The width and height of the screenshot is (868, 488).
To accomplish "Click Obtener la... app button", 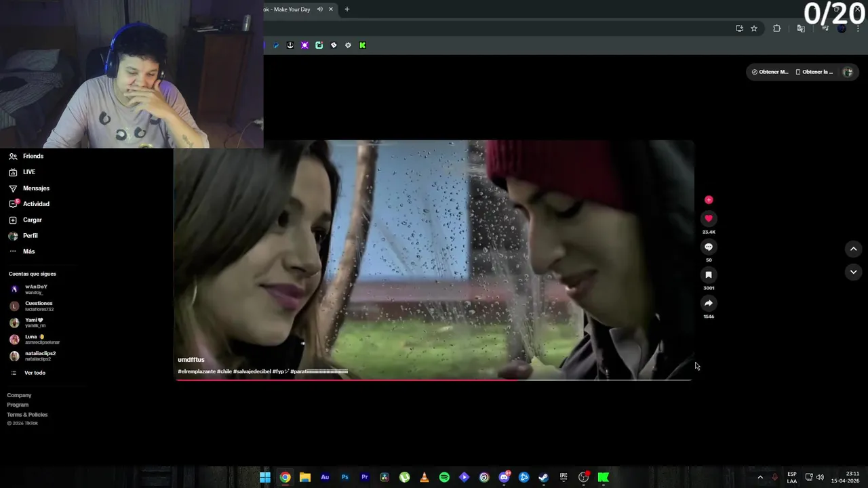I will pyautogui.click(x=814, y=72).
